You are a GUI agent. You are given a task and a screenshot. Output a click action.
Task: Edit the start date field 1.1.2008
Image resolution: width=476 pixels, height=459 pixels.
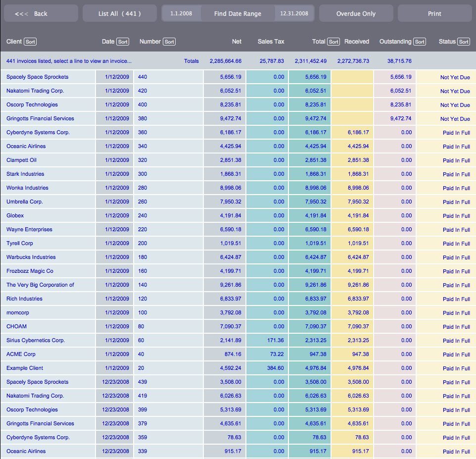(181, 13)
